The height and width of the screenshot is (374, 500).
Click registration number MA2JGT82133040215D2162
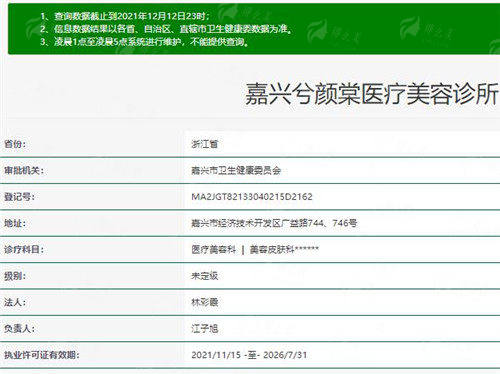252,197
